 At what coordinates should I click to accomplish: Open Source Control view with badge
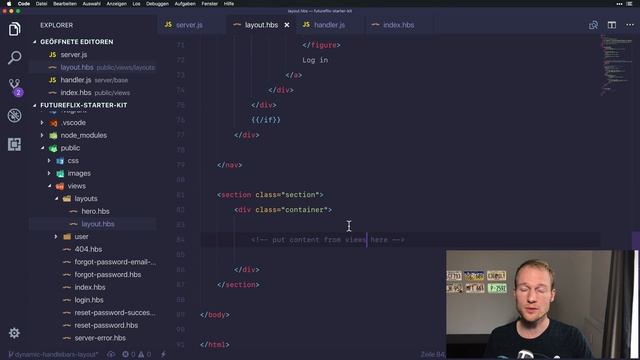tap(15, 87)
